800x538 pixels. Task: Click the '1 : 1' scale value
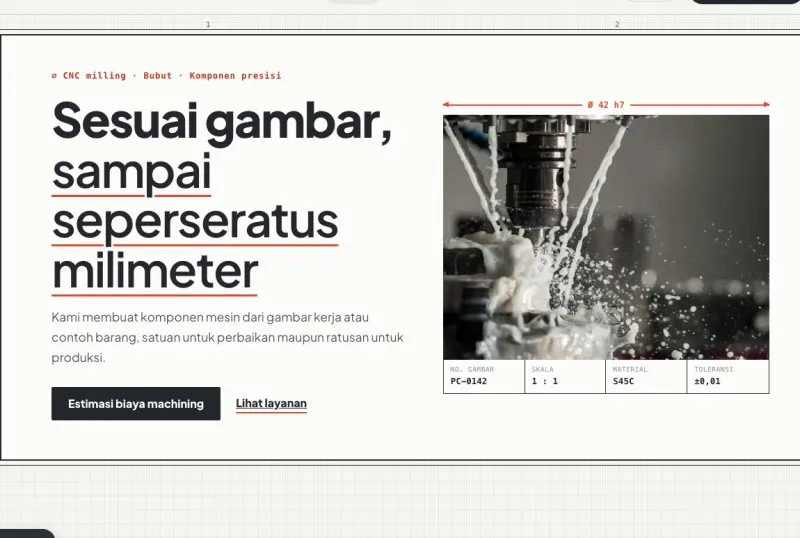coord(544,381)
